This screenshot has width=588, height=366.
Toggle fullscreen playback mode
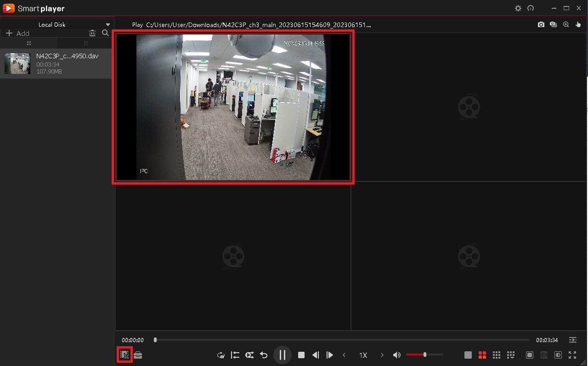572,355
